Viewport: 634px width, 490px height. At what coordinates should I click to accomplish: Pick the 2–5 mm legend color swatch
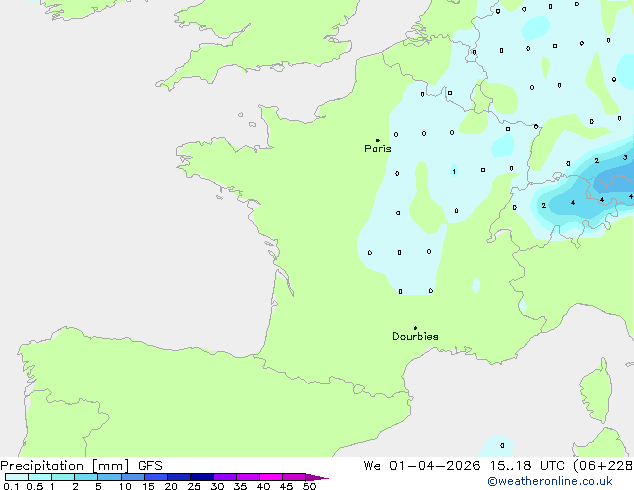[86, 477]
